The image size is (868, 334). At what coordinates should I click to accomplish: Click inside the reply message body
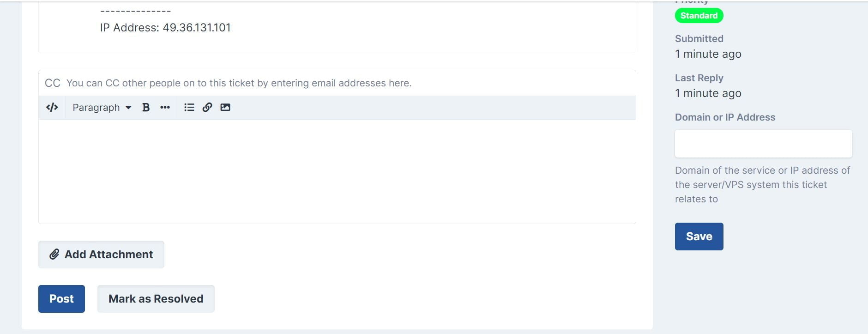tap(337, 171)
